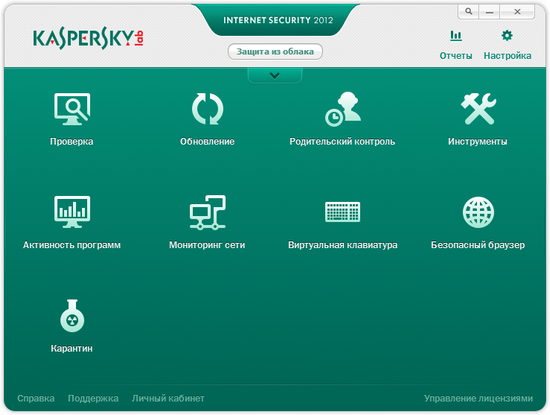Open the Родительский контроль person icon
Viewport: 550px width, 415px height.
(343, 109)
